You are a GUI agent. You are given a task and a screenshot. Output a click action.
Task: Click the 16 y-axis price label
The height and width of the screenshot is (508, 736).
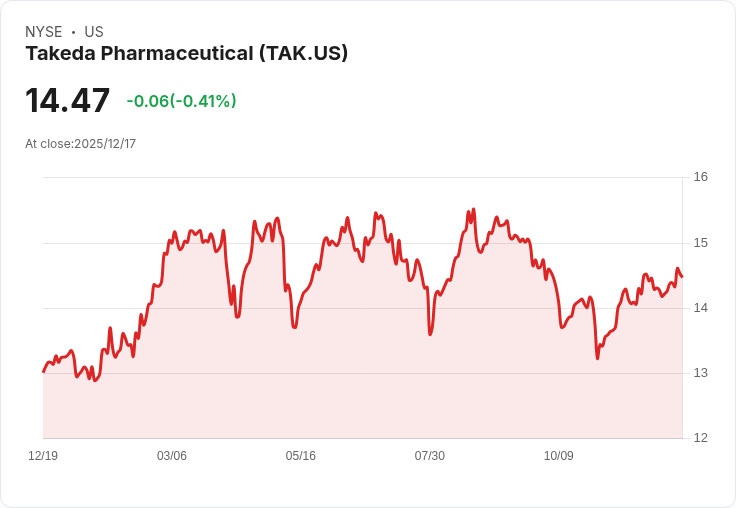[700, 177]
